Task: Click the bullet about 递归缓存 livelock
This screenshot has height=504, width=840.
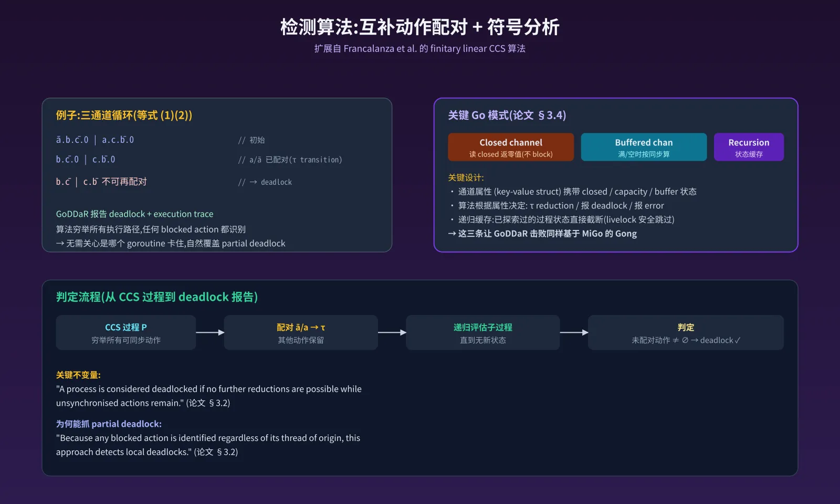Action: coord(562,219)
